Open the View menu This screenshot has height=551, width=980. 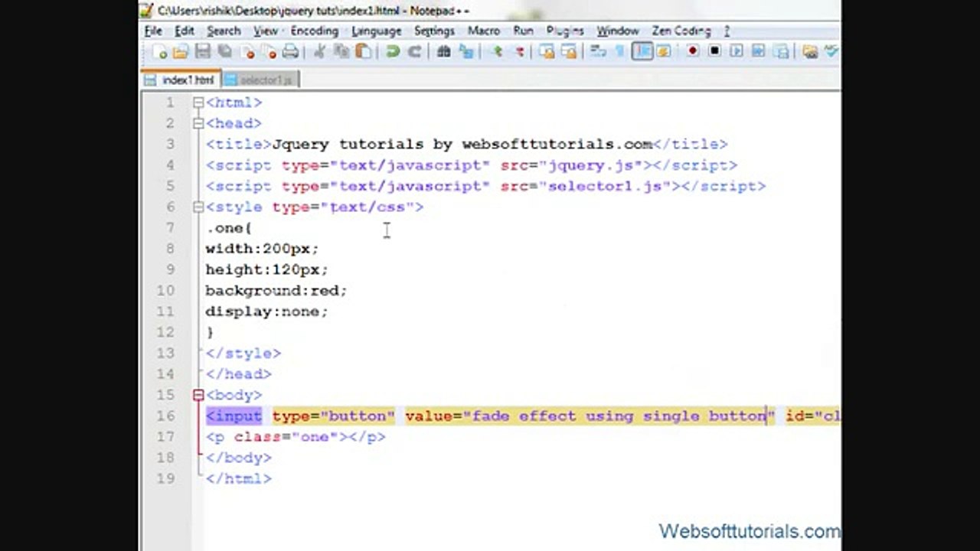click(266, 31)
